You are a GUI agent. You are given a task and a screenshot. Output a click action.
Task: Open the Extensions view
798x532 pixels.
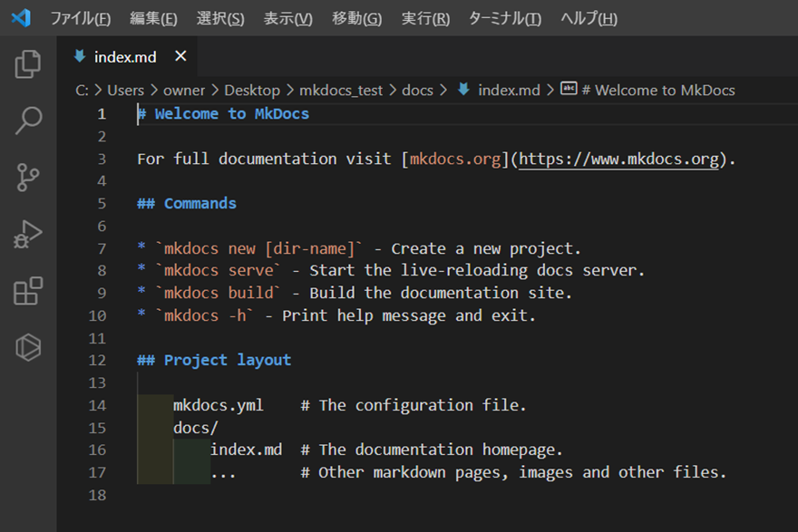(28, 291)
